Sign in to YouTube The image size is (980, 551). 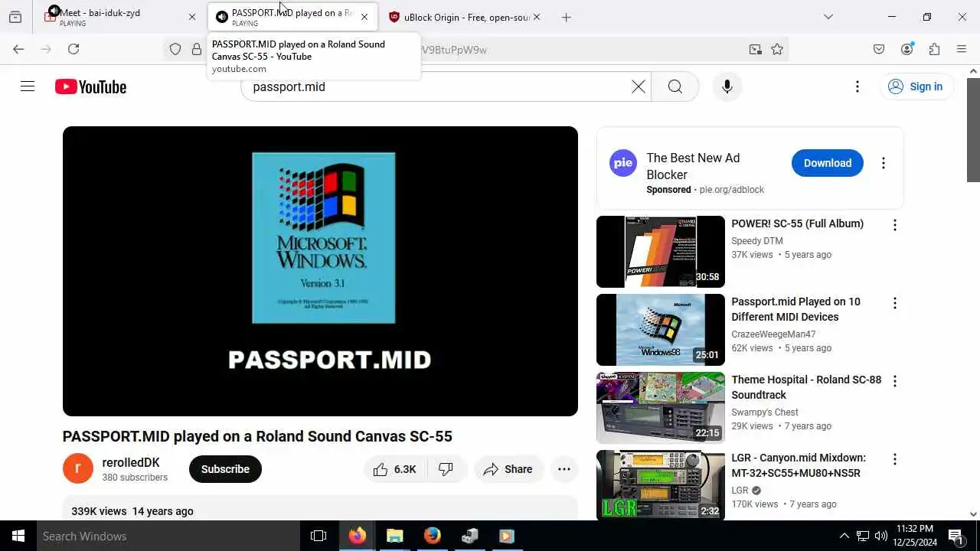pyautogui.click(x=916, y=86)
